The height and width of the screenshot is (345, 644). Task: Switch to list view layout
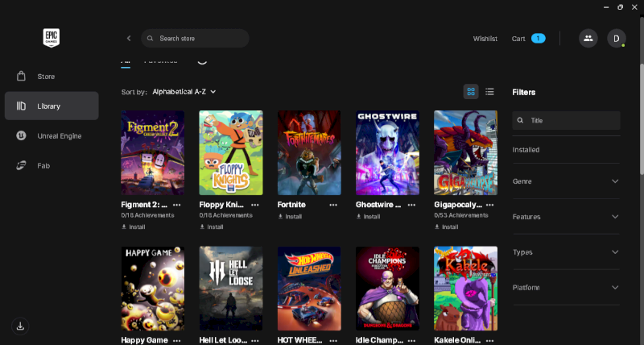(489, 92)
